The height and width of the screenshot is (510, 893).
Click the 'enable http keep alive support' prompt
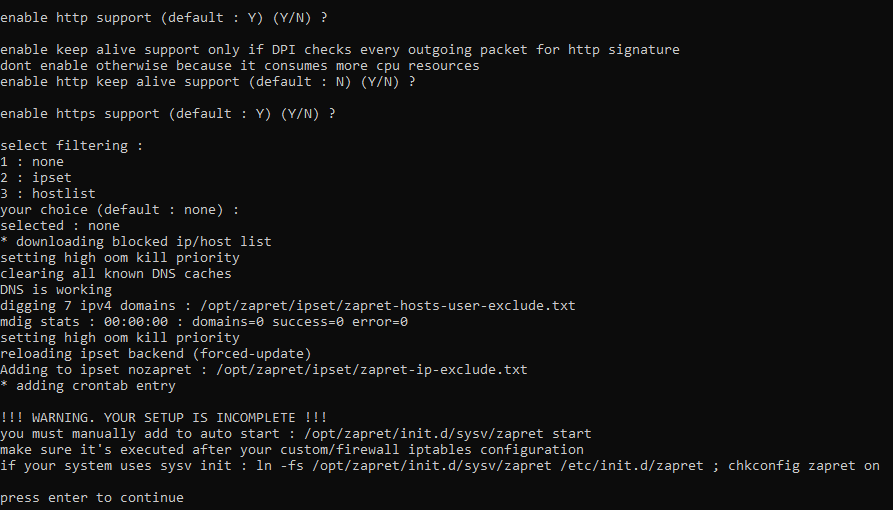(207, 81)
